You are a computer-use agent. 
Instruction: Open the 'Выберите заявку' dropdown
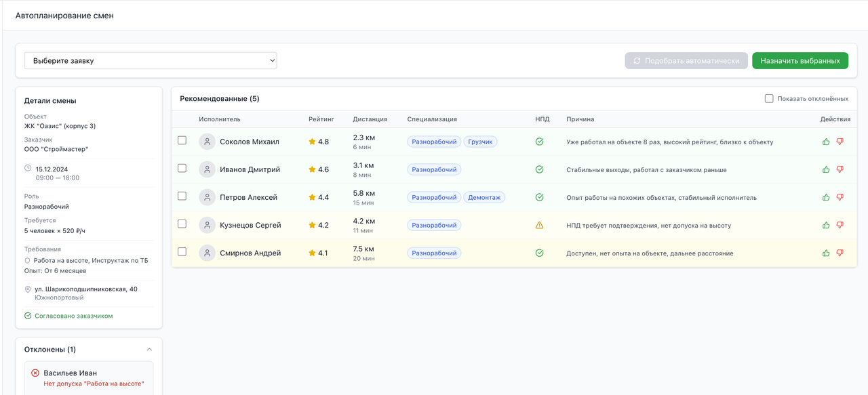pos(151,60)
